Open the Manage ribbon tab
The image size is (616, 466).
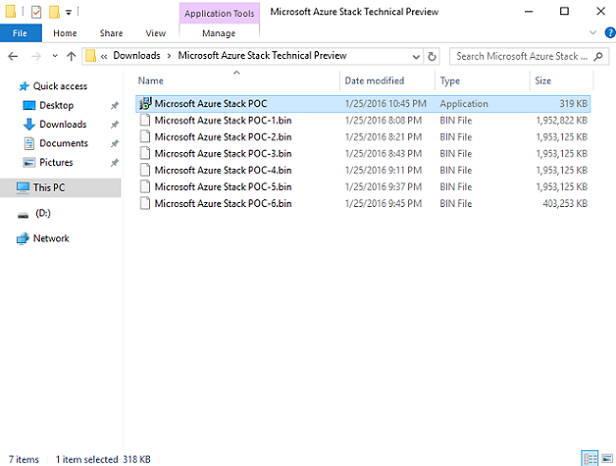click(219, 33)
